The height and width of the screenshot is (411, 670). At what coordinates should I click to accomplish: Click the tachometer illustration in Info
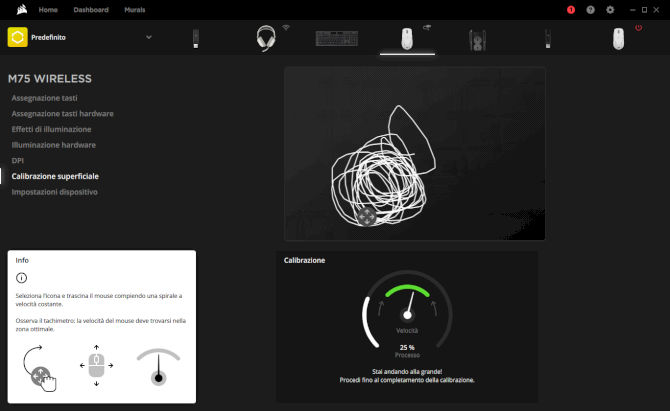click(x=159, y=367)
